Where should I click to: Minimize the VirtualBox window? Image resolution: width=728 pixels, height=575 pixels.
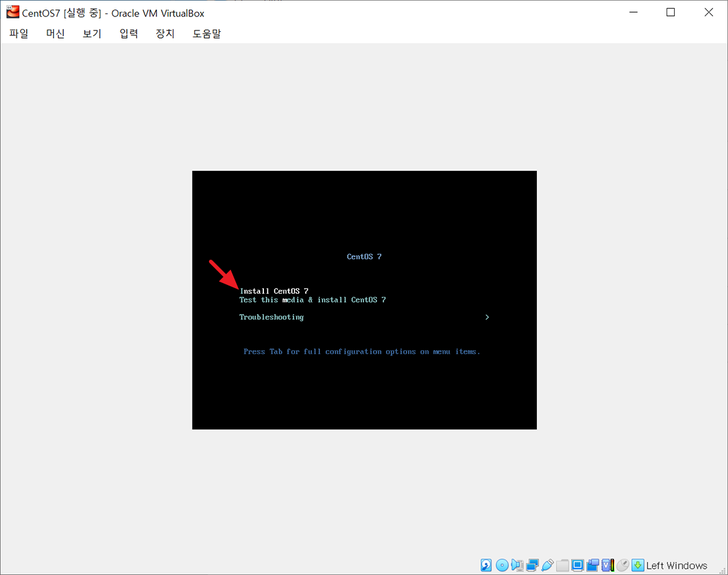[633, 12]
